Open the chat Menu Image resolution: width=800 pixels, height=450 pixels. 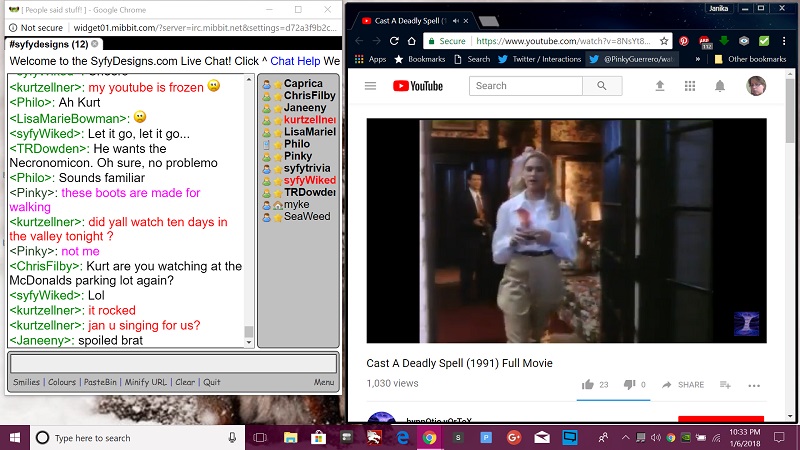[324, 382]
